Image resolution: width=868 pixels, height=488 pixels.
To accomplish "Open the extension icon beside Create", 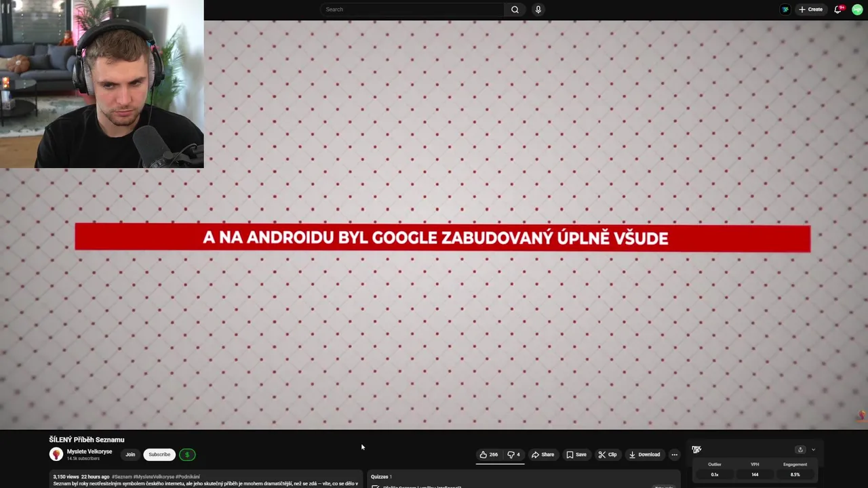I will pyautogui.click(x=785, y=9).
